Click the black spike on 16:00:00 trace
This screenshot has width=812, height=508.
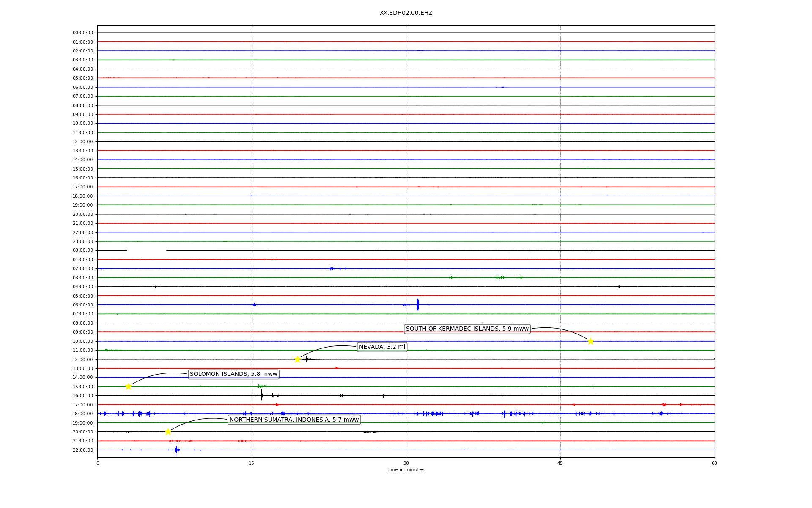[x=262, y=395]
